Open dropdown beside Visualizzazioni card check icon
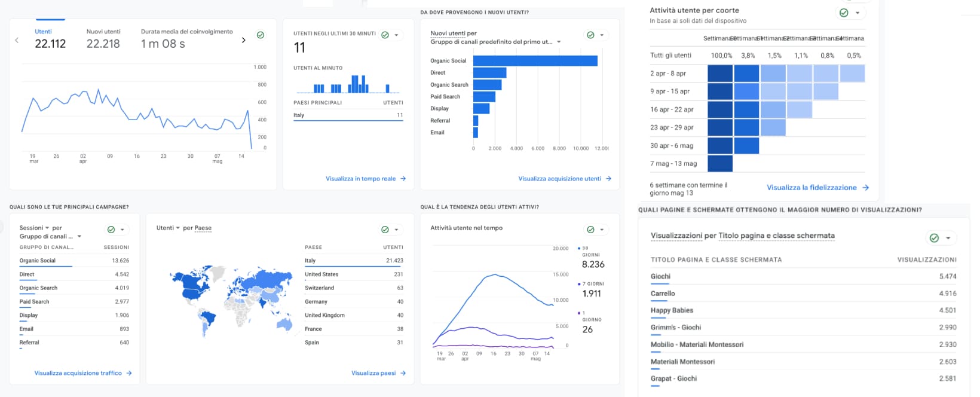 coord(948,238)
